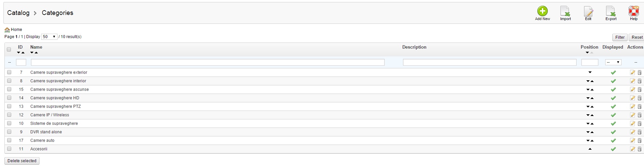This screenshot has width=644, height=166.
Task: Click the Delete selected button
Action: [22, 161]
